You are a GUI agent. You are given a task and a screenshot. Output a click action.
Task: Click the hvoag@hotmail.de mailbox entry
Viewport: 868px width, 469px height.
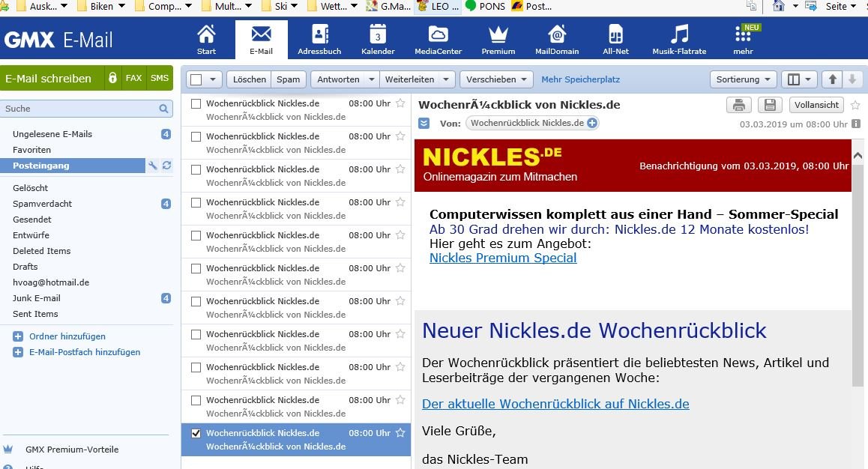[x=51, y=282]
